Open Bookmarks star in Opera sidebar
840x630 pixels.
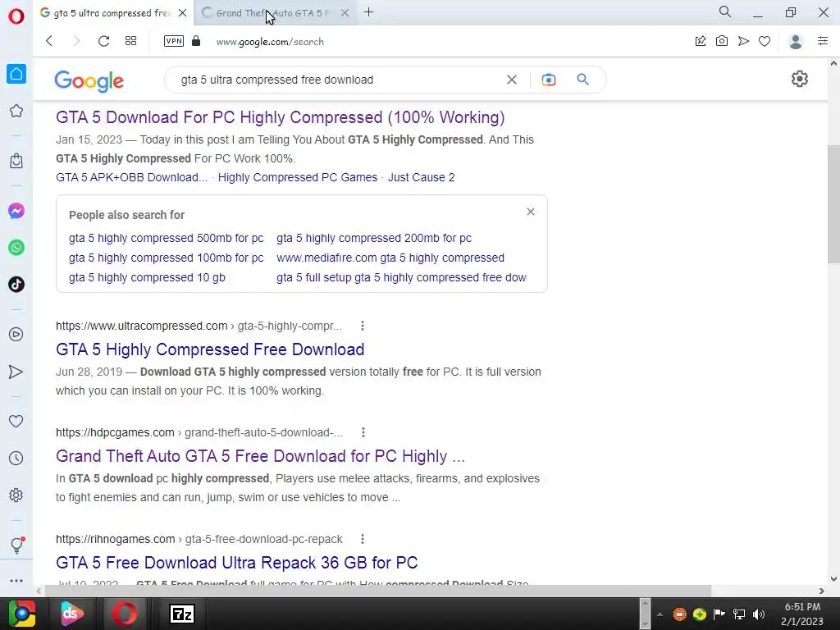tap(16, 111)
